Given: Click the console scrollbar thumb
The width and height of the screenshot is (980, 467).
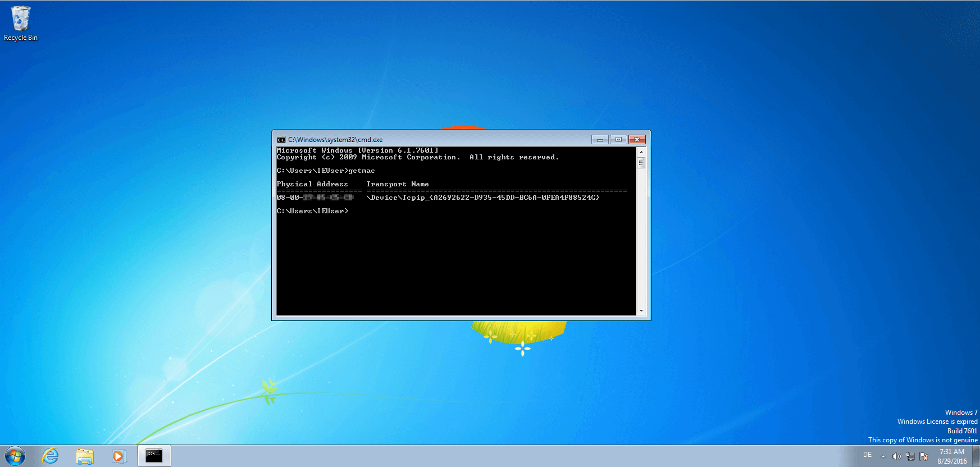Looking at the screenshot, I should 641,162.
